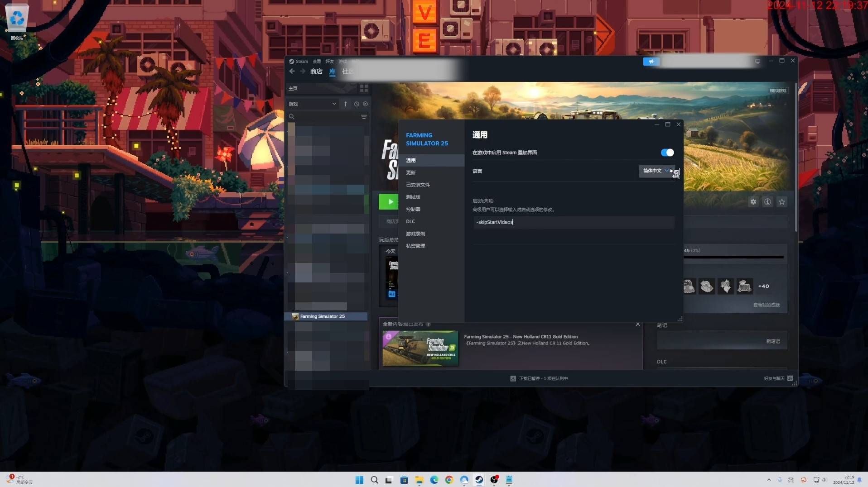Open the stump achievement icon
Image resolution: width=868 pixels, height=487 pixels.
click(x=744, y=286)
